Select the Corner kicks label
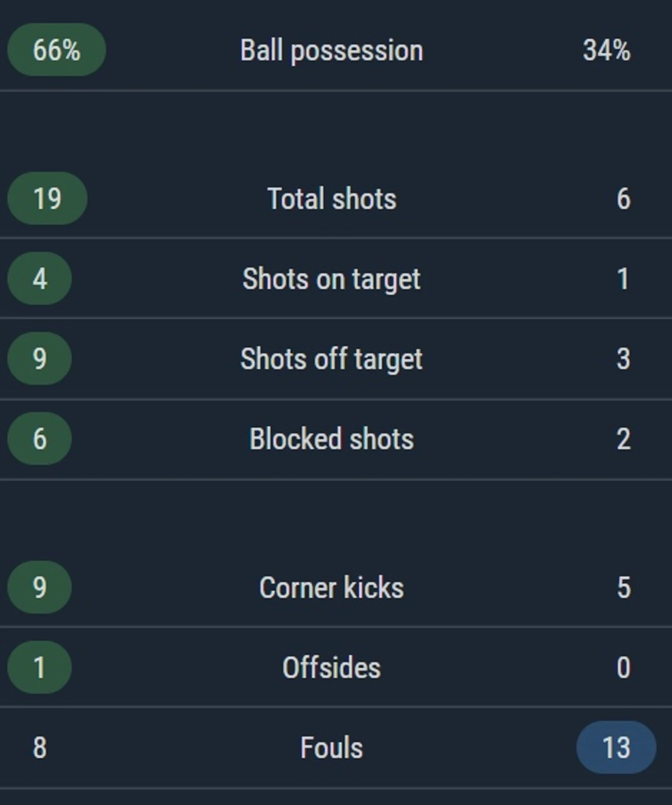The width and height of the screenshot is (672, 805). [331, 588]
